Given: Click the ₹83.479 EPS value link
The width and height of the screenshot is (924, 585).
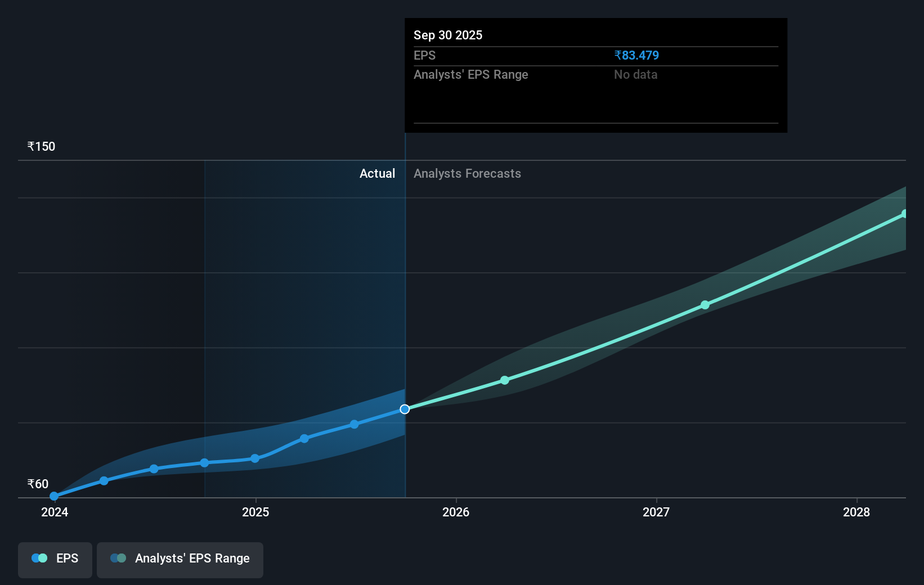Looking at the screenshot, I should pyautogui.click(x=636, y=55).
